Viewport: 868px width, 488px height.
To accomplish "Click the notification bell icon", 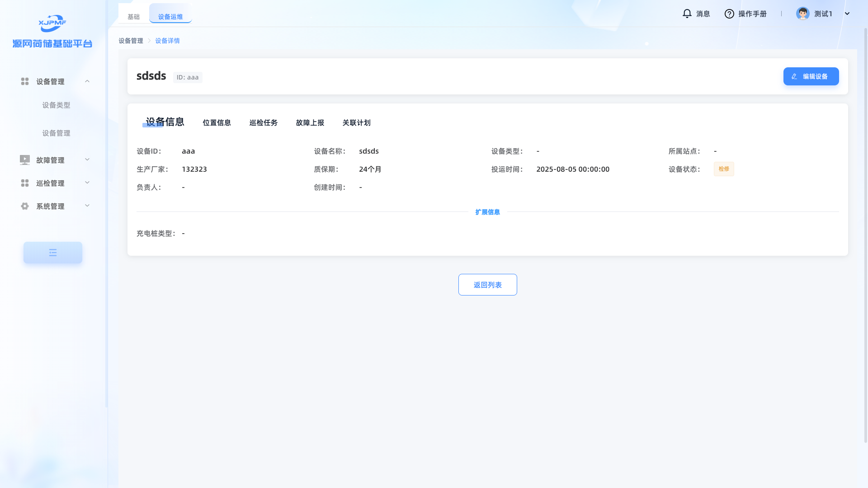I will (687, 14).
